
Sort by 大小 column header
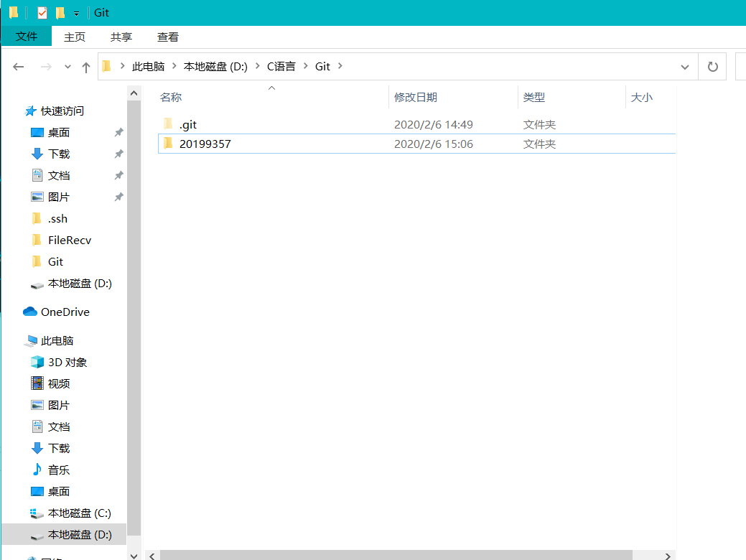[x=641, y=98]
